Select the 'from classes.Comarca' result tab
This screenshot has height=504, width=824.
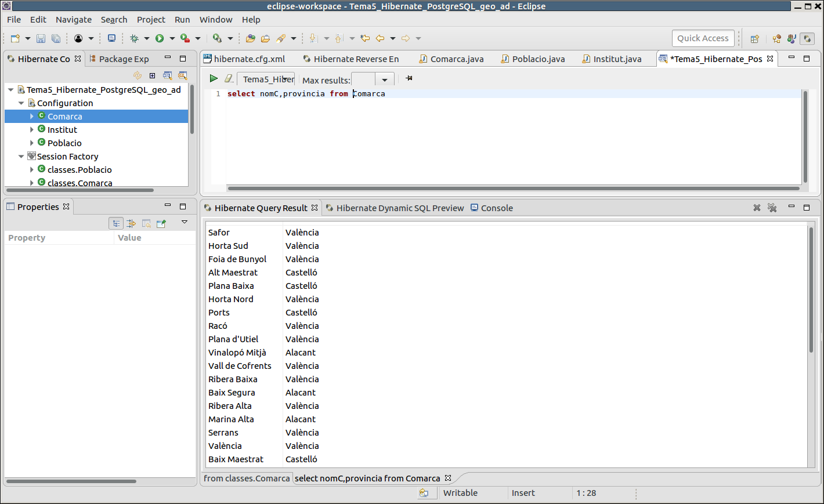(x=247, y=478)
